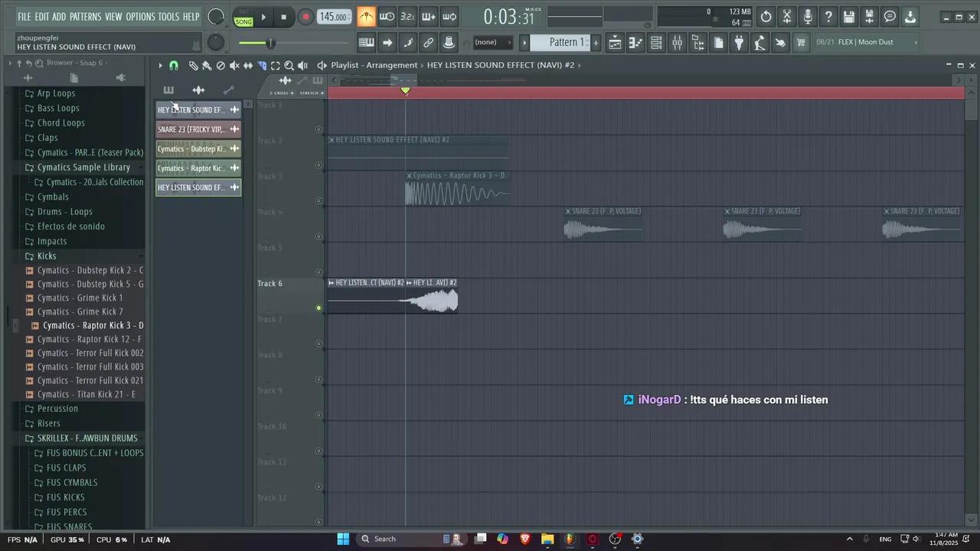Save the project with the floppy disk icon
This screenshot has height=551, width=980.
pos(849,17)
